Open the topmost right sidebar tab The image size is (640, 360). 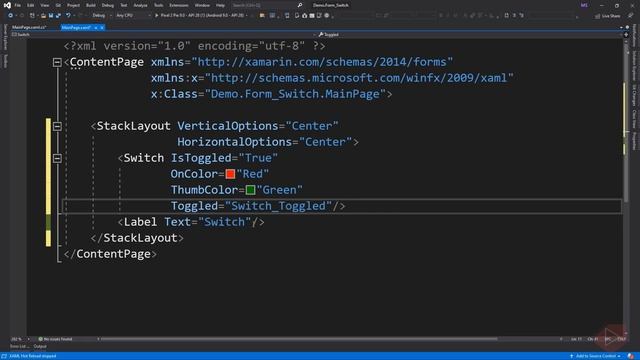(634, 36)
